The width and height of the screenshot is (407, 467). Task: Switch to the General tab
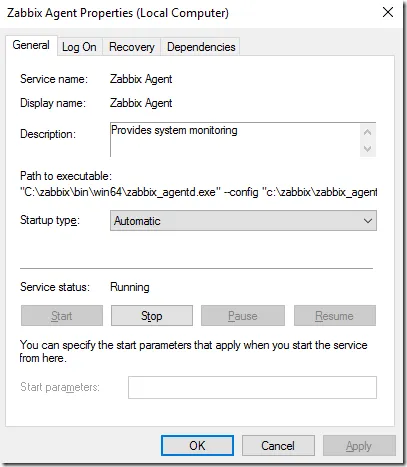[31, 45]
